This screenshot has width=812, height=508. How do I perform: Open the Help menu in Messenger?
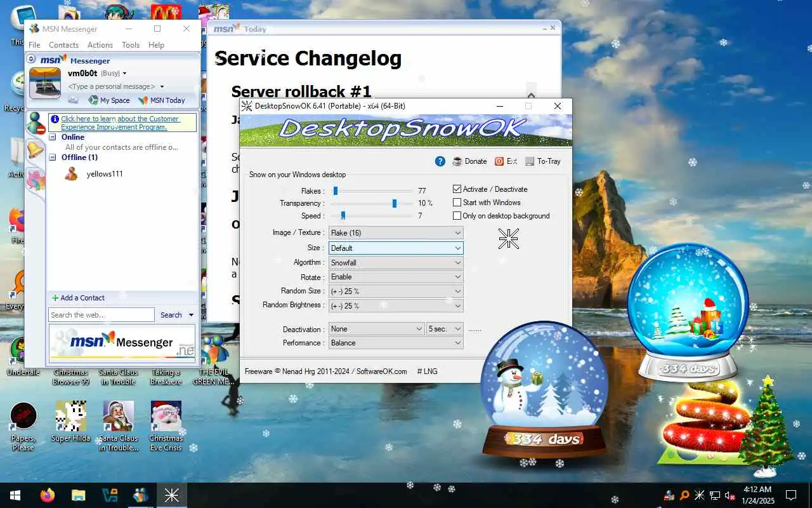(156, 45)
